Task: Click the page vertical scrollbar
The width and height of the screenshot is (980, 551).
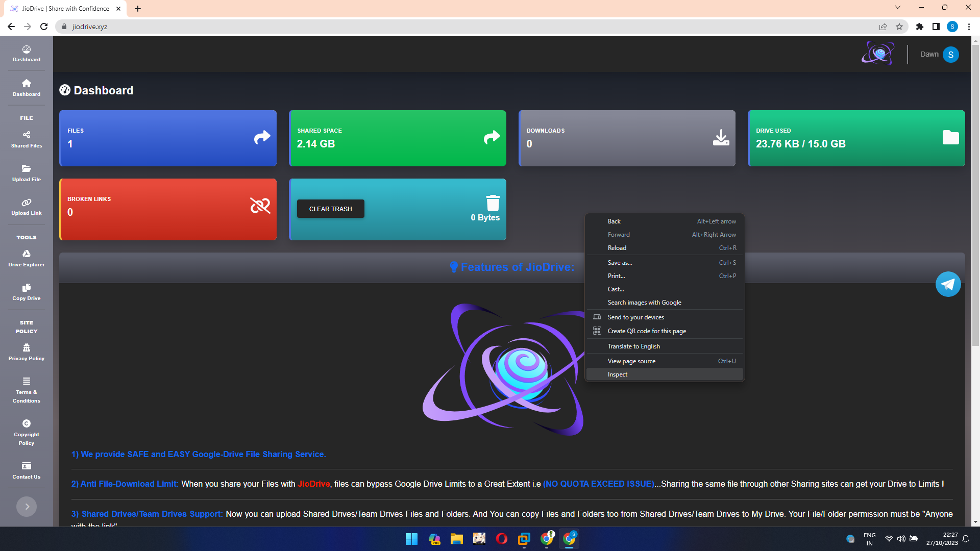Action: tap(975, 194)
